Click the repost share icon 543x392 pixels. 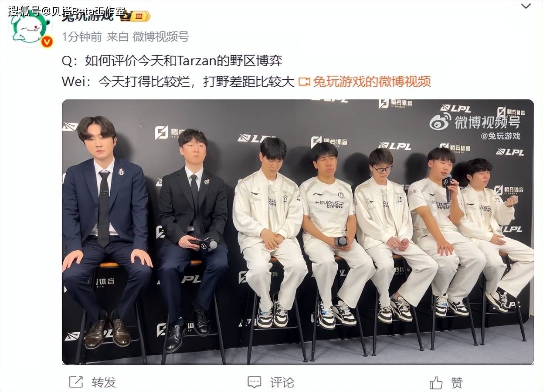point(76,382)
